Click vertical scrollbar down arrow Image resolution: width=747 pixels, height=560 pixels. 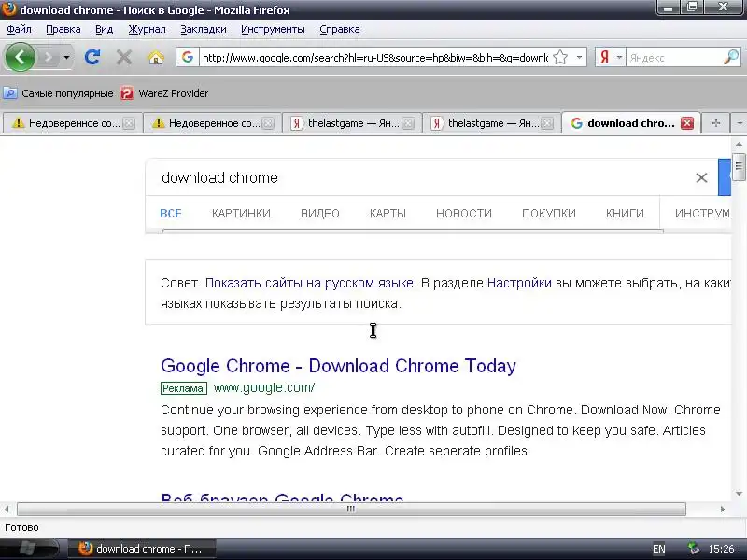[x=739, y=494]
